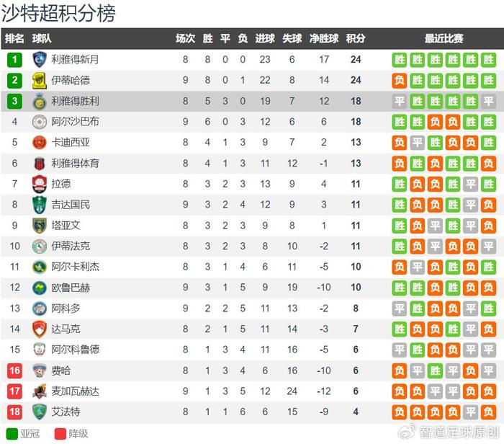Click the 欧鲁巴赫 team name
Screen dimensions: 504x444
pyautogui.click(x=71, y=288)
